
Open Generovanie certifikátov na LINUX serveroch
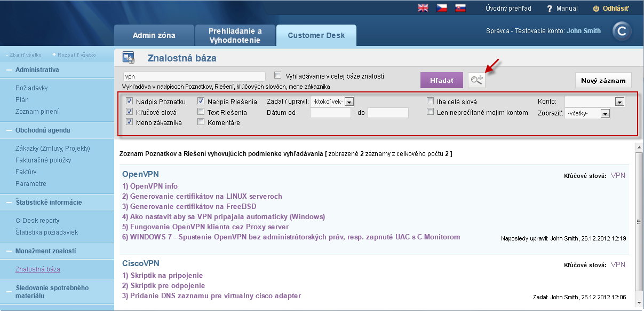coord(202,196)
